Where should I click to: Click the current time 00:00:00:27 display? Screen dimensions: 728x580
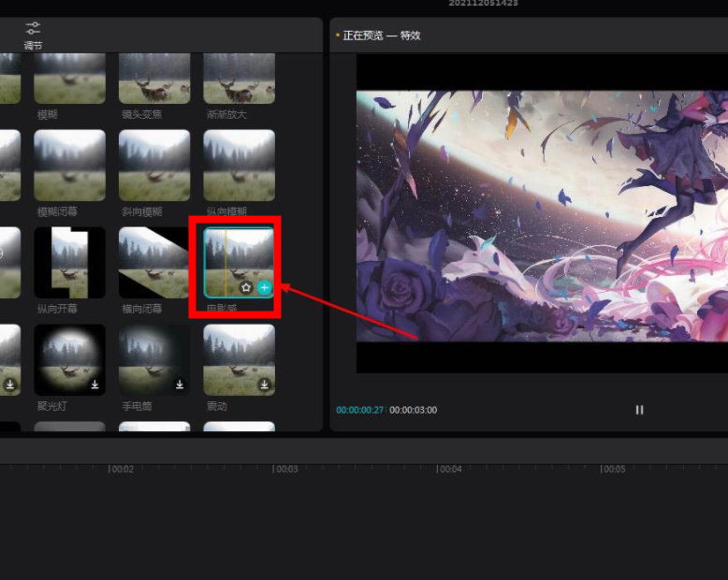(360, 410)
